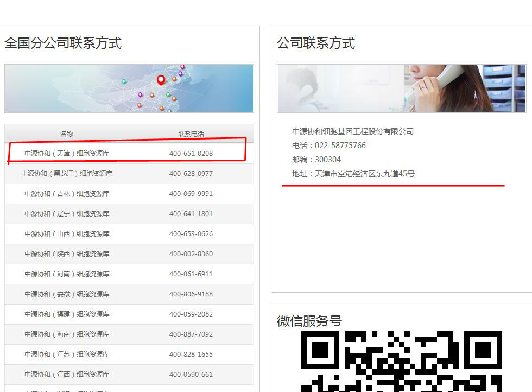Click Anhui branch number 400-806-9188

coord(191,294)
